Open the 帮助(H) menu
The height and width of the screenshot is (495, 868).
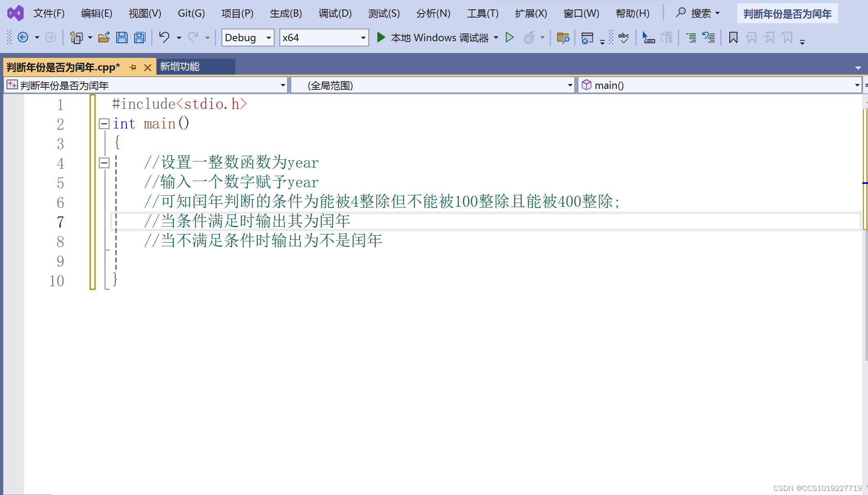click(633, 13)
